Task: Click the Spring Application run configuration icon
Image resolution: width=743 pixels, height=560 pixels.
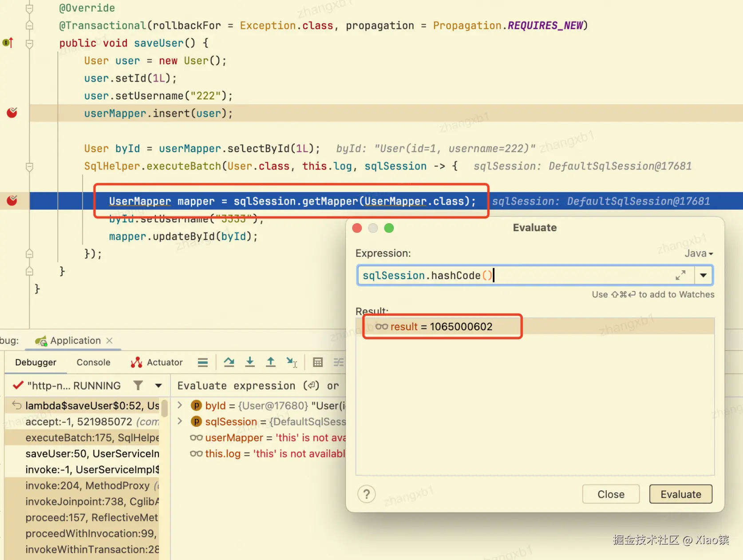Action: click(41, 341)
